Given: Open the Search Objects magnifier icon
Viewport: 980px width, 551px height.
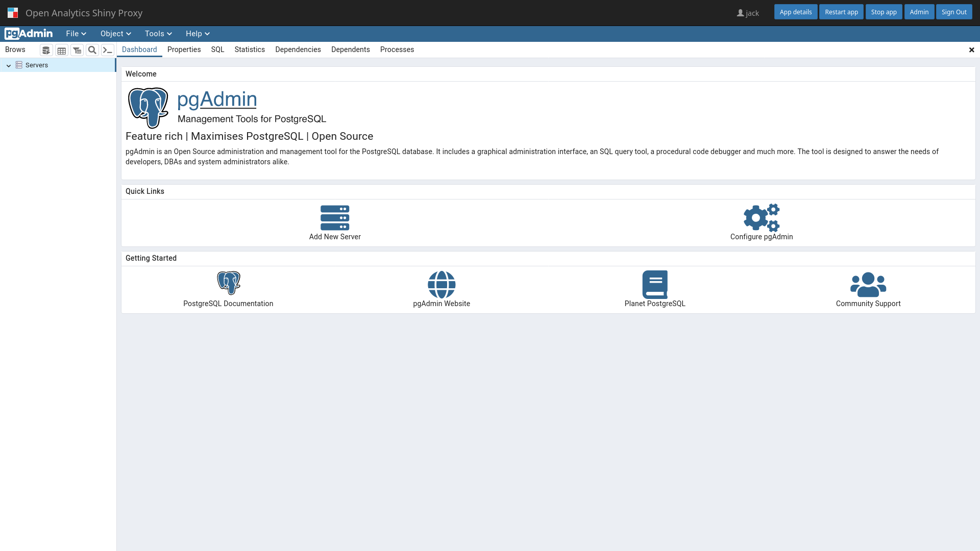Looking at the screenshot, I should pos(92,50).
